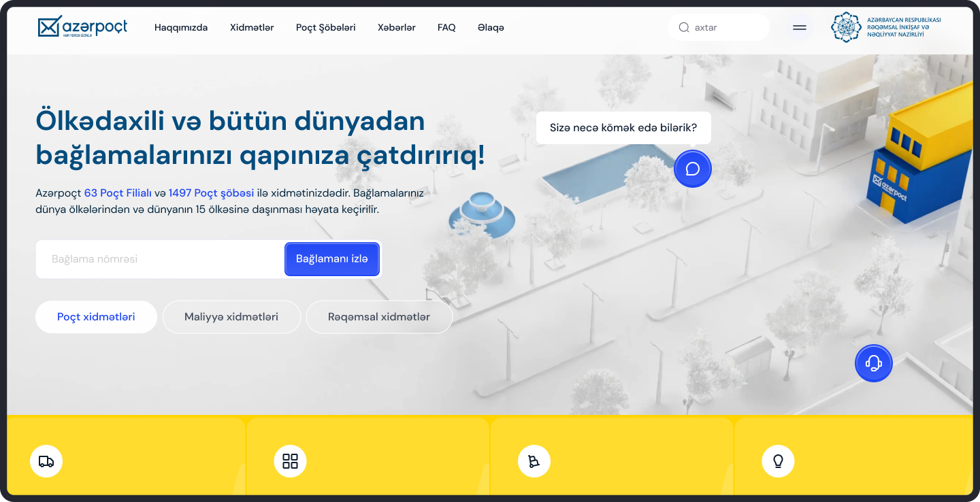Open the hamburger menu icon
The image size is (980, 502).
(x=800, y=28)
